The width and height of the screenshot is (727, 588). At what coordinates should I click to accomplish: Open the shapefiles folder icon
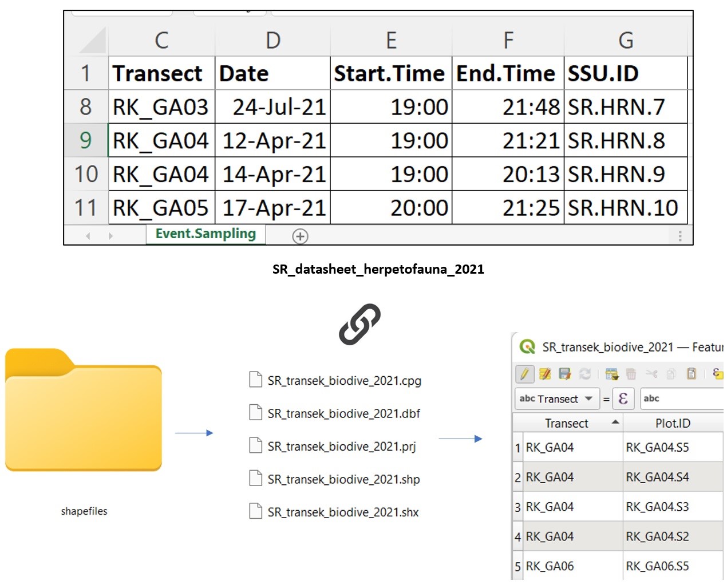[84, 410]
